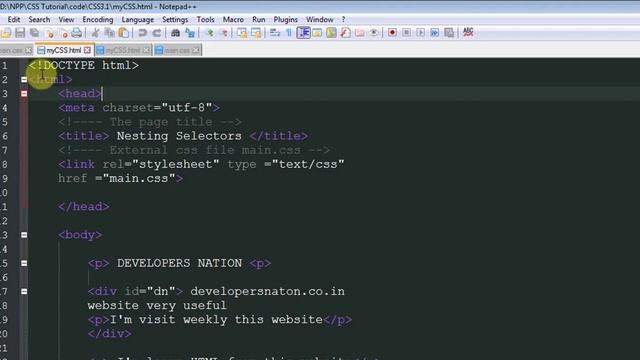Click the closing </head> tag
640x360 pixels.
(84, 207)
